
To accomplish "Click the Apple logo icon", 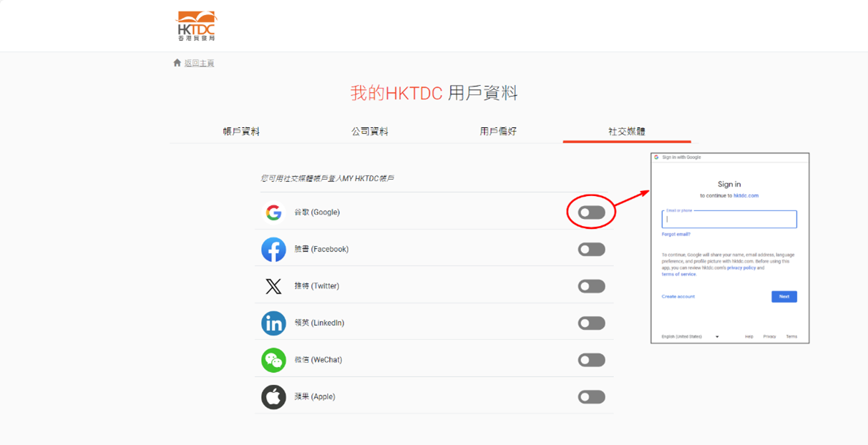I will pos(273,397).
